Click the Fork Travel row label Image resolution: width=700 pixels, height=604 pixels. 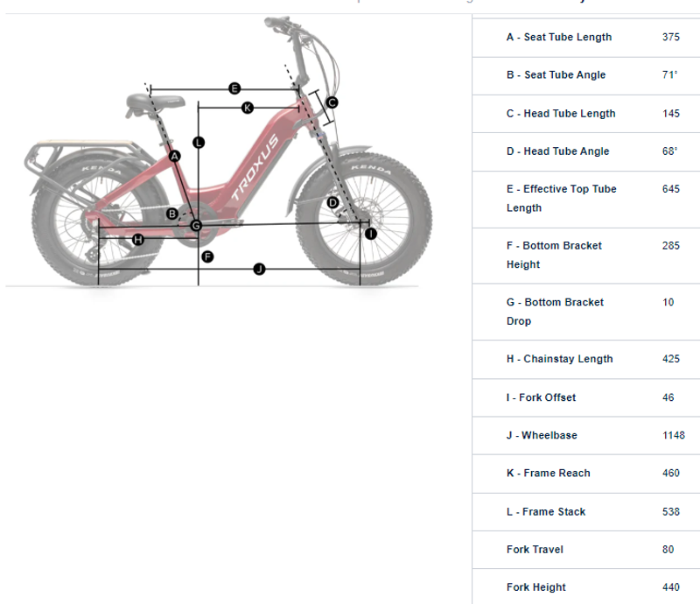click(x=535, y=550)
